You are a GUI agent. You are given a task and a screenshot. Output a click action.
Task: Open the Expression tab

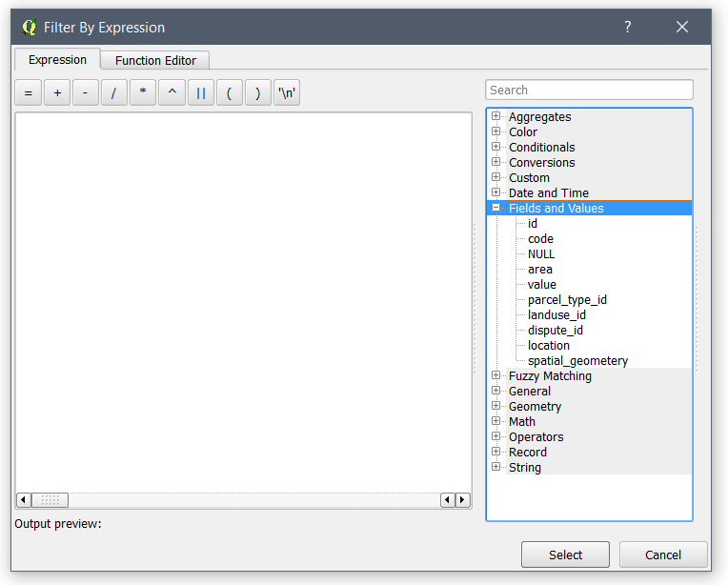pos(57,60)
